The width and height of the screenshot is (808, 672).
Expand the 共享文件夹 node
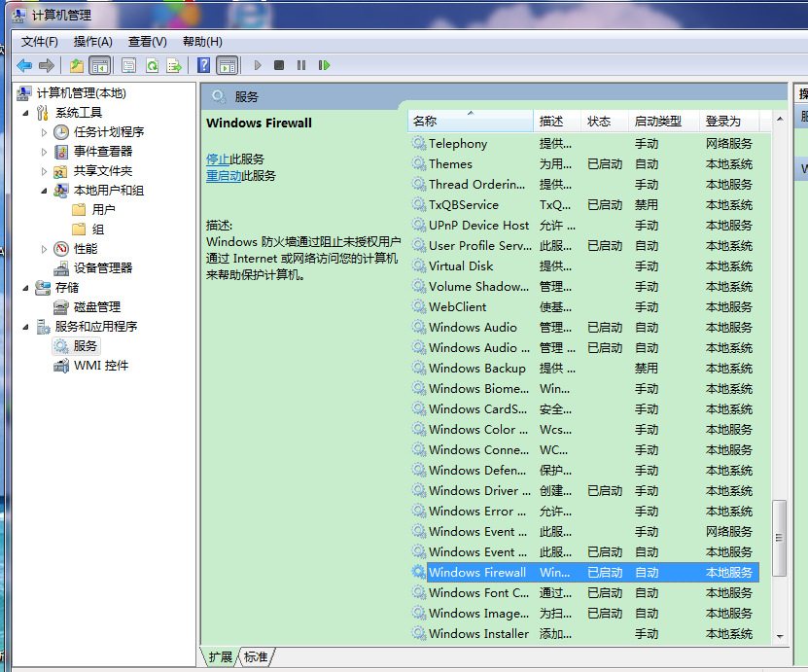tap(45, 171)
